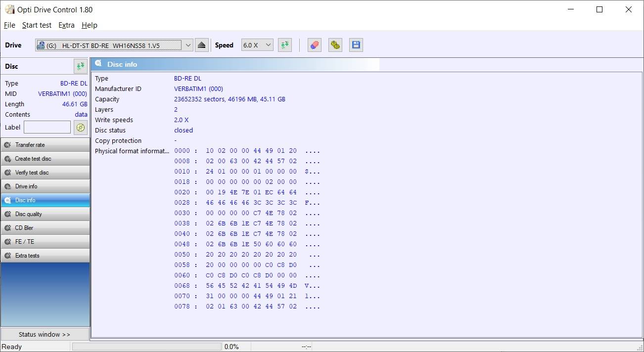
Task: Click the CD Bler disc icon
Action: [x=7, y=228]
